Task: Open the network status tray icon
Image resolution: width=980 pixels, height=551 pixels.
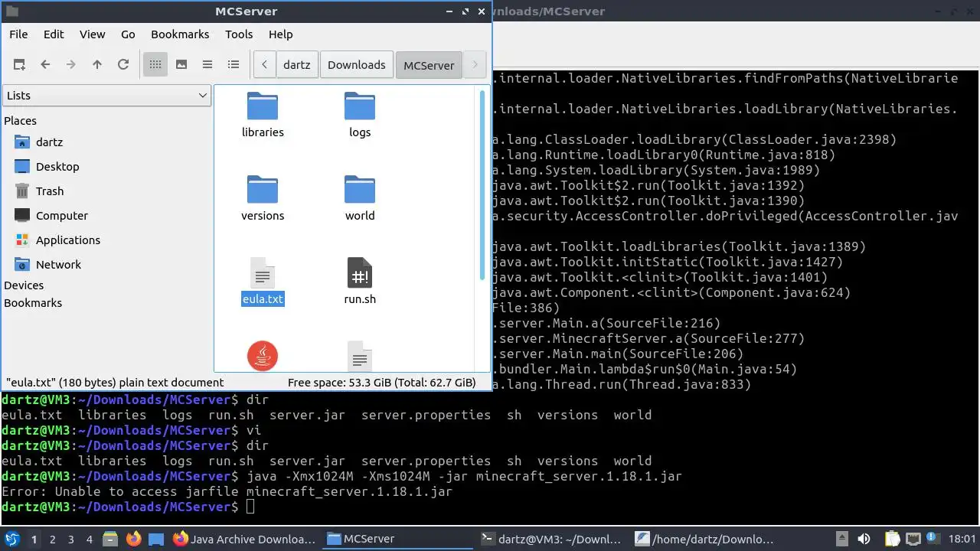Action: pyautogui.click(x=913, y=539)
